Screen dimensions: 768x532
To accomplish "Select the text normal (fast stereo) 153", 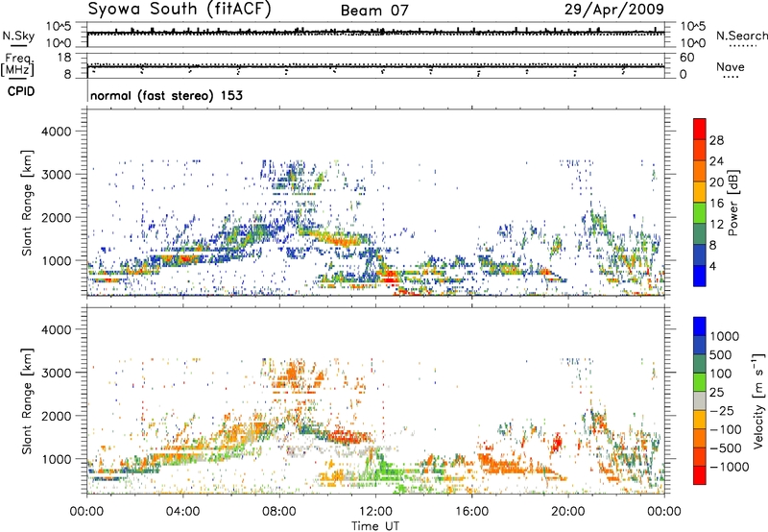I will pyautogui.click(x=166, y=95).
